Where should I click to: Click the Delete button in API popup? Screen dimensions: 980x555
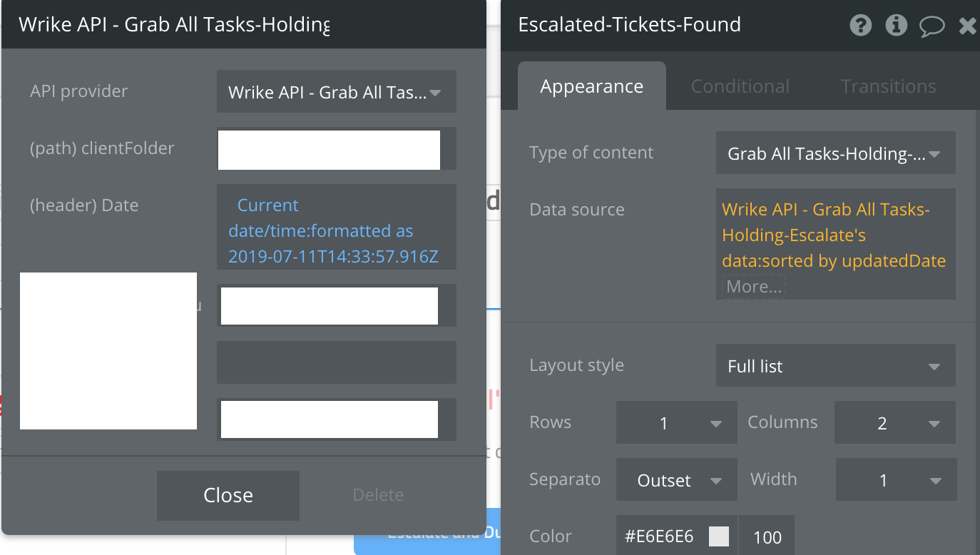tap(378, 495)
